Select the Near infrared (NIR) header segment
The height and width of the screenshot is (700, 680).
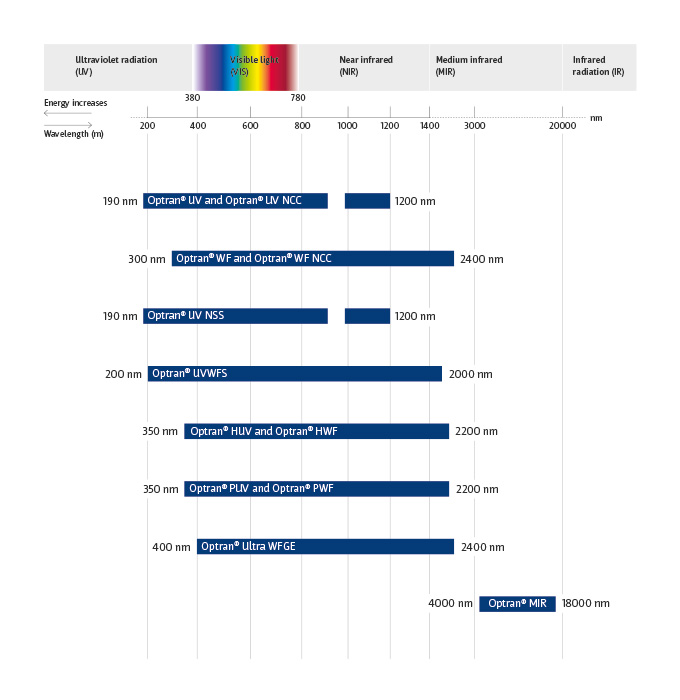[x=364, y=67]
